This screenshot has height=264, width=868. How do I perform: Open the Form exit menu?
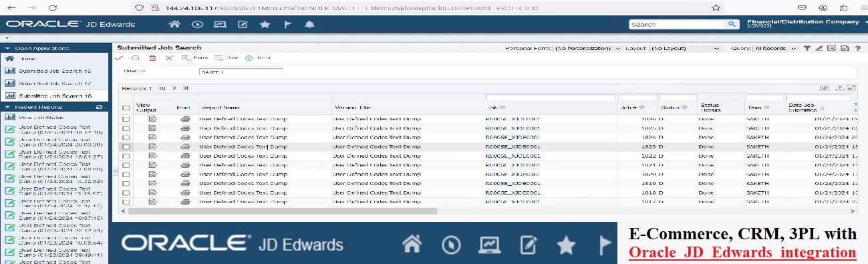coord(194,57)
